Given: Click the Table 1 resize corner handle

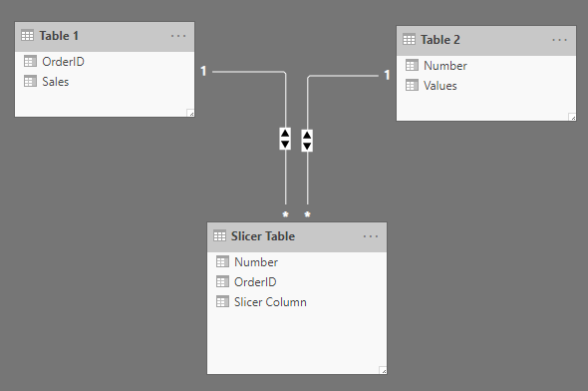Looking at the screenshot, I should click(x=190, y=113).
